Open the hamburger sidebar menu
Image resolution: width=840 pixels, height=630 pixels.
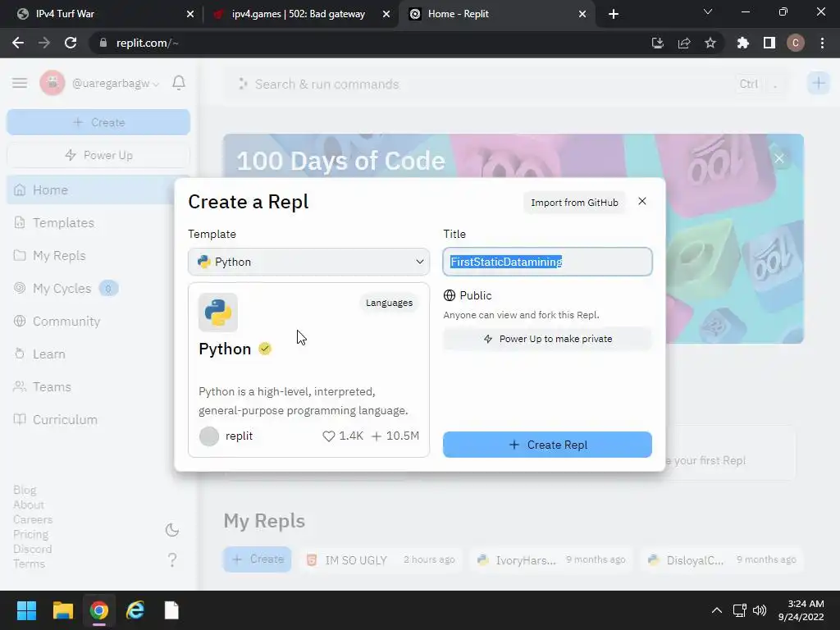click(20, 83)
